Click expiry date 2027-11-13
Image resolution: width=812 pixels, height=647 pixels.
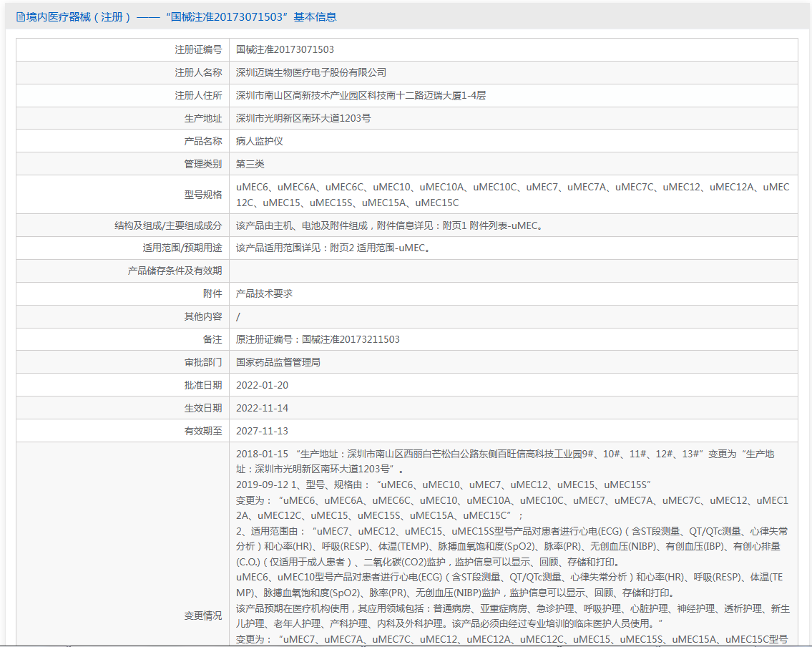tap(262, 431)
